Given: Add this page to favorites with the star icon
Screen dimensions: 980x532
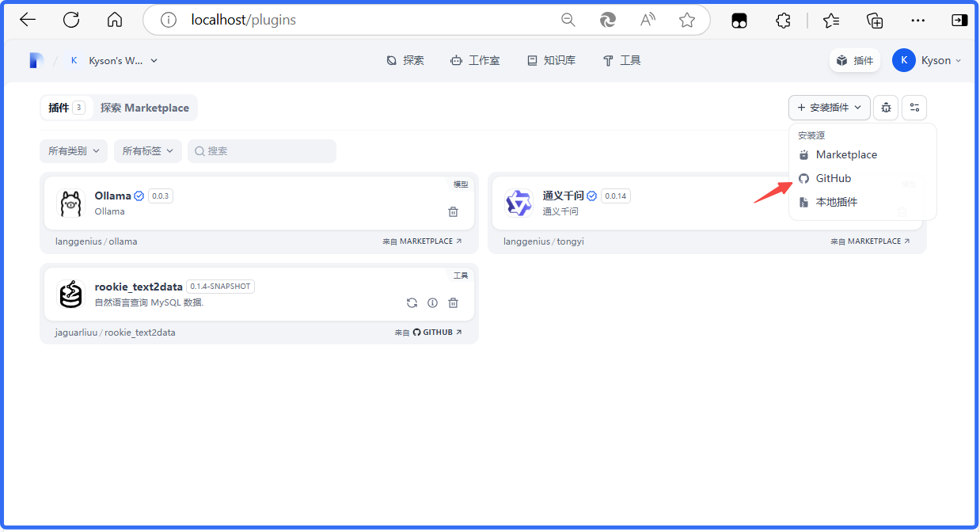Looking at the screenshot, I should pos(687,20).
